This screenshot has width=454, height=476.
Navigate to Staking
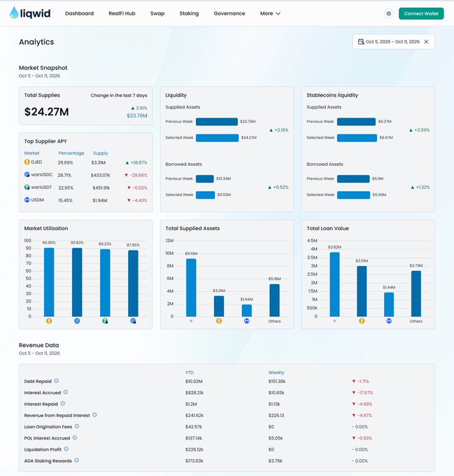click(189, 13)
